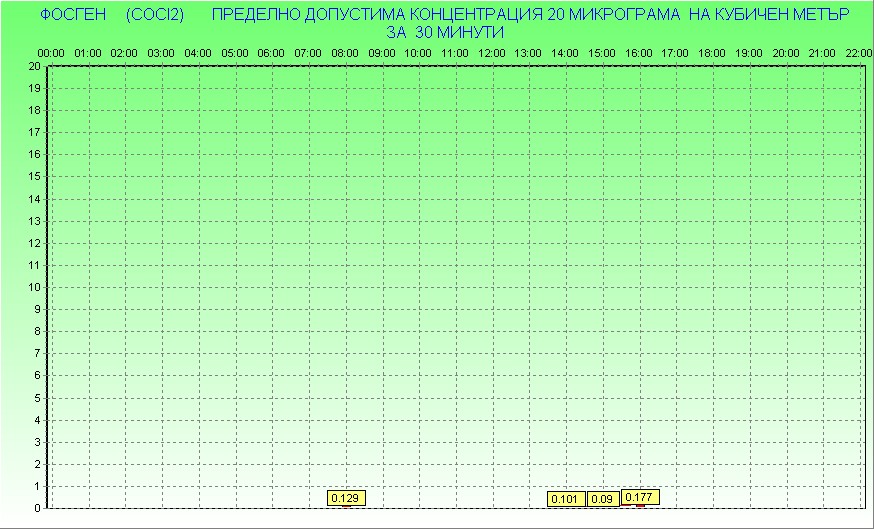Select the 0.101 value label

point(565,499)
